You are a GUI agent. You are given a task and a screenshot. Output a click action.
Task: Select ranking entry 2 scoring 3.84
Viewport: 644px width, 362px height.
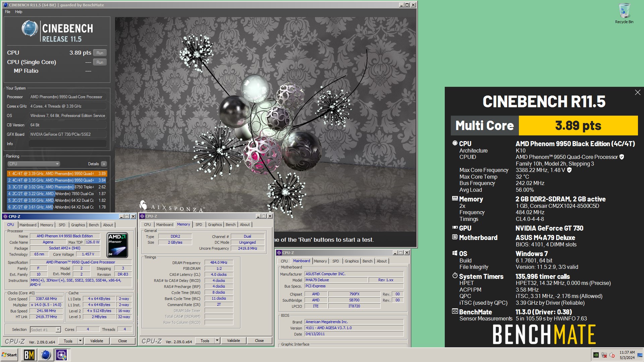pyautogui.click(x=57, y=180)
